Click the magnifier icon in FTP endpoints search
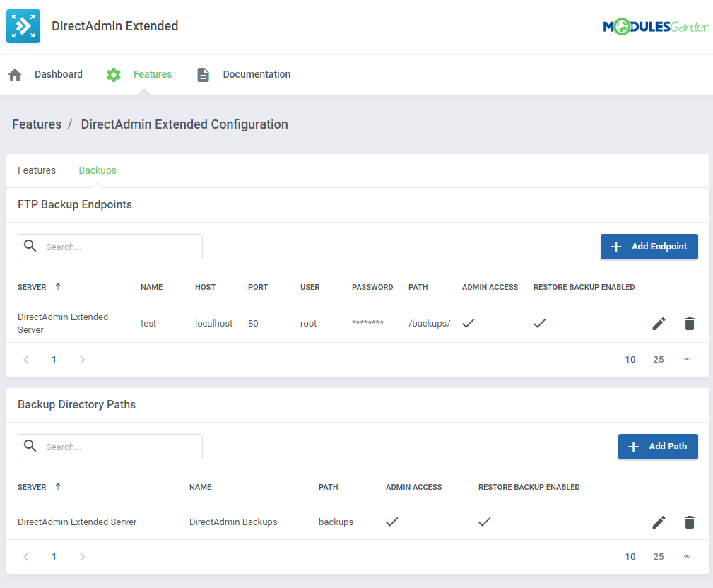The image size is (713, 588). point(30,246)
